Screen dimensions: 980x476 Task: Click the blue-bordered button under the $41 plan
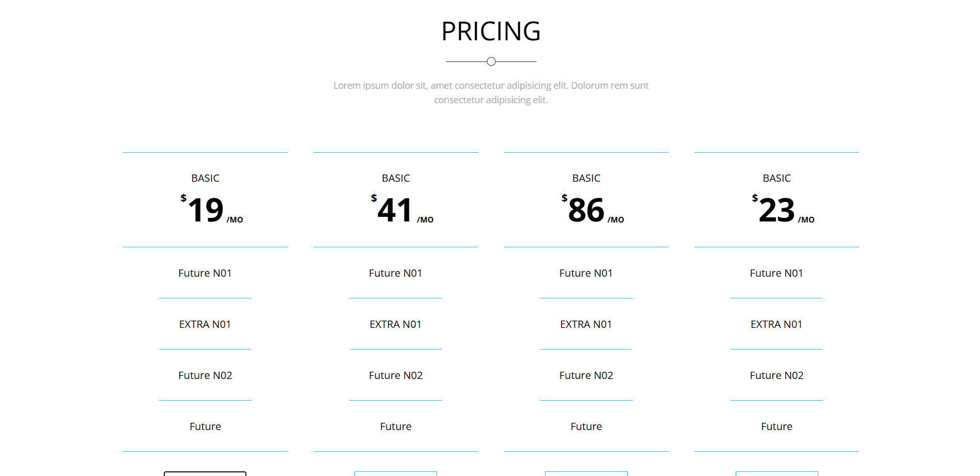pos(395,472)
